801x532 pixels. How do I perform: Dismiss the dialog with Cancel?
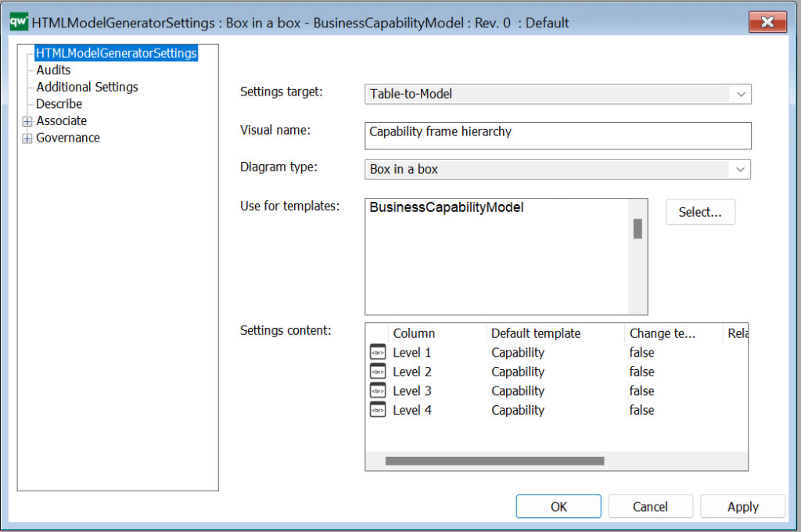pyautogui.click(x=650, y=506)
